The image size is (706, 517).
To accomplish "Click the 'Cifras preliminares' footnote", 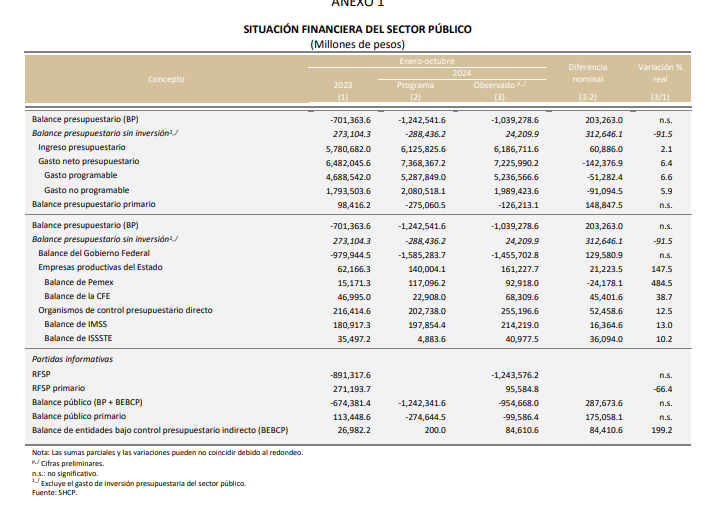I will coord(68,463).
